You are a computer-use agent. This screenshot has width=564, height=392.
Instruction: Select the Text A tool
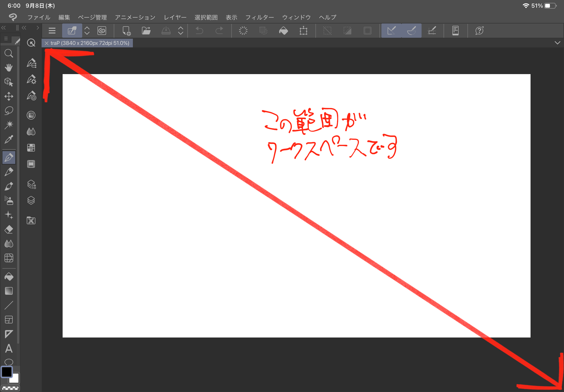click(9, 348)
